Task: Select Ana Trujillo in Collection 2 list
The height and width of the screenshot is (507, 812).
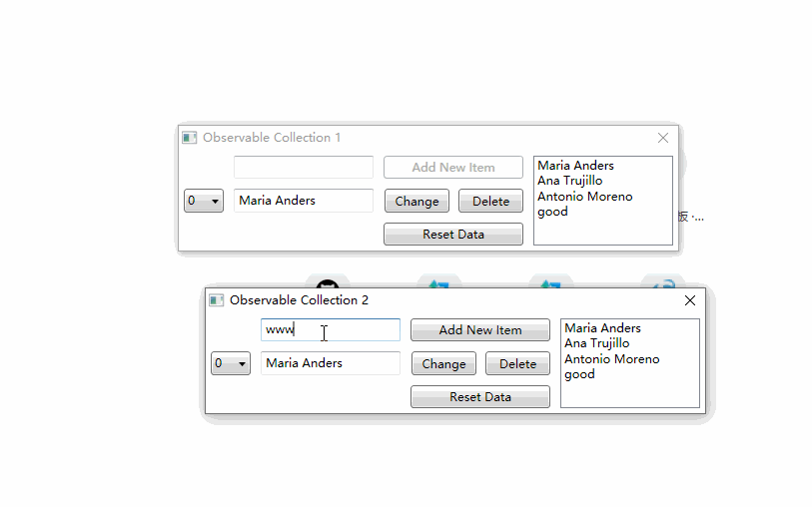Action: tap(597, 343)
